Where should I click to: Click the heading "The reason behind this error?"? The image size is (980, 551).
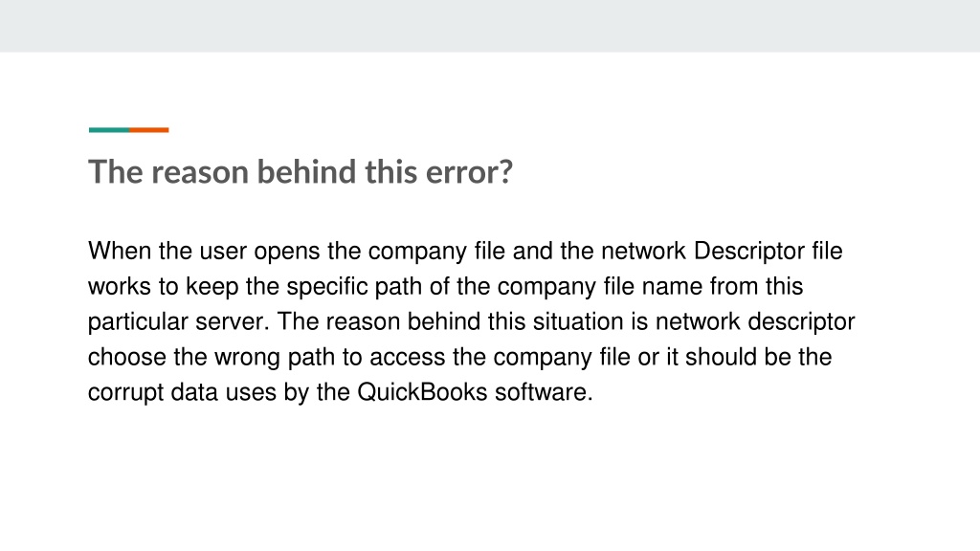point(300,172)
